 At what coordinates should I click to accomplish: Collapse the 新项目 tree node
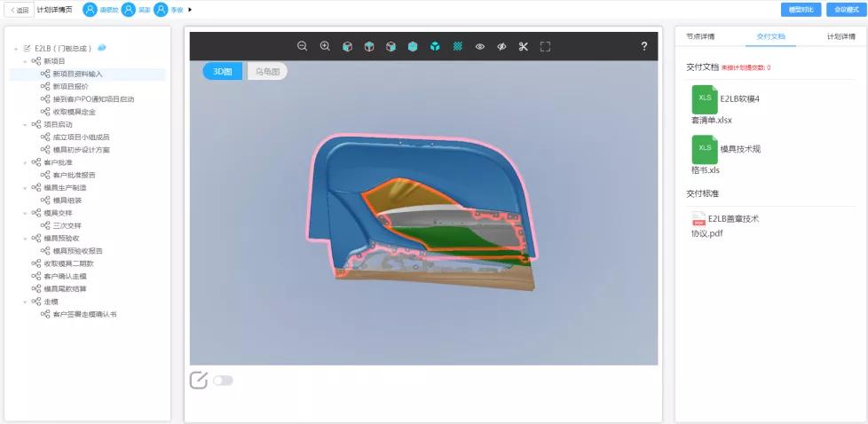pyautogui.click(x=26, y=61)
